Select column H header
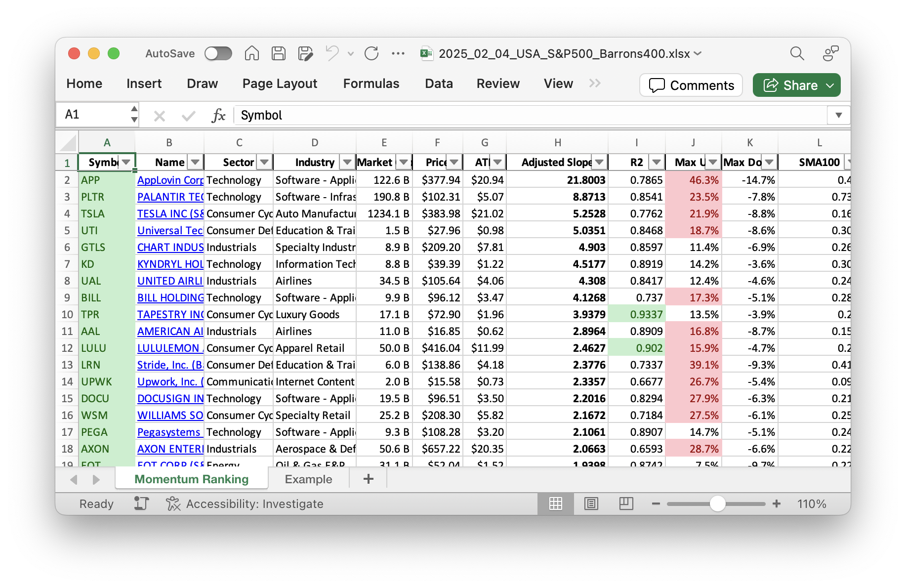The height and width of the screenshot is (588, 906). pos(557,142)
